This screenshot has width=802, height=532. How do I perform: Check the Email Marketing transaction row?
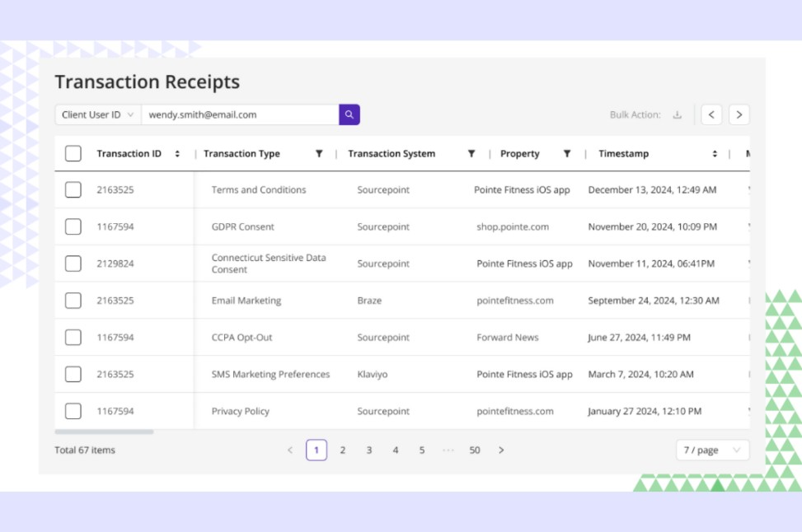(72, 300)
